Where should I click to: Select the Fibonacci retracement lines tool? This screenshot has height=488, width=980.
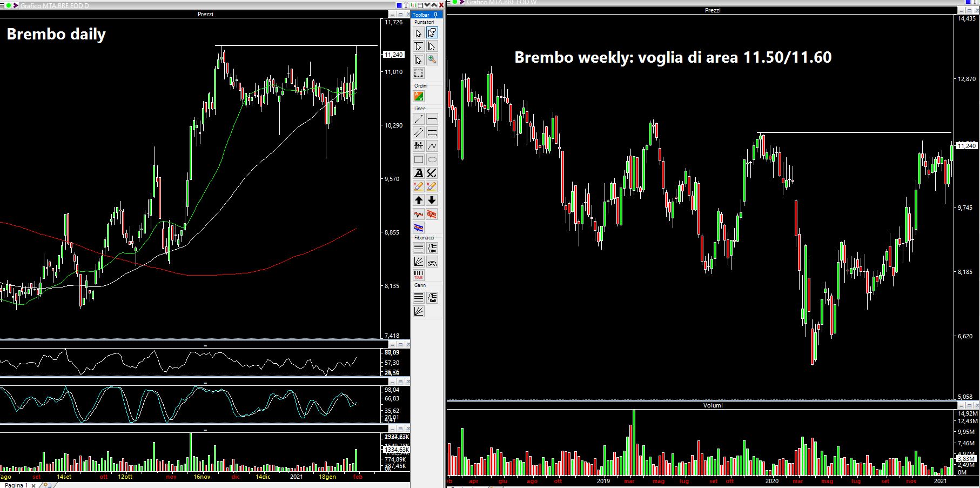click(418, 249)
